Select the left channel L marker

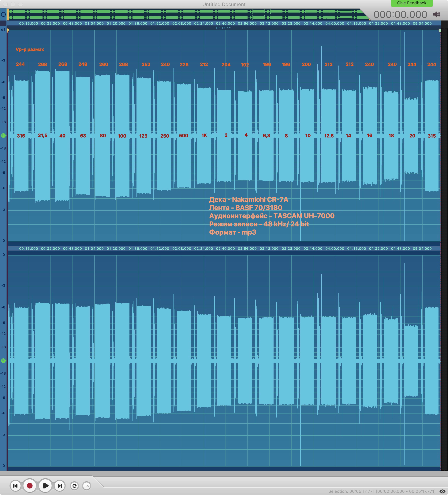(3, 135)
